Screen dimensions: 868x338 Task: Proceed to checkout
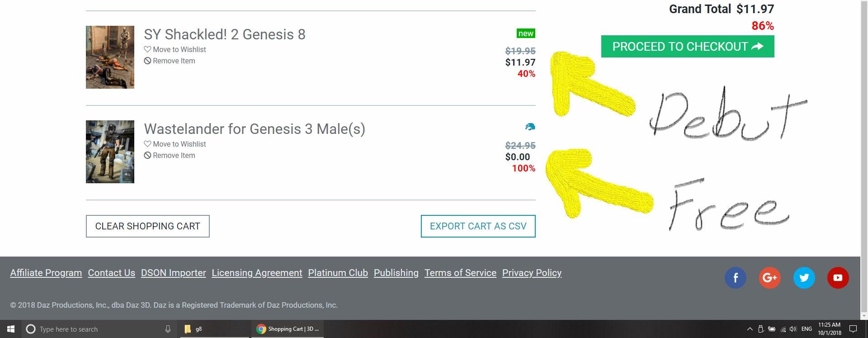pyautogui.click(x=687, y=47)
